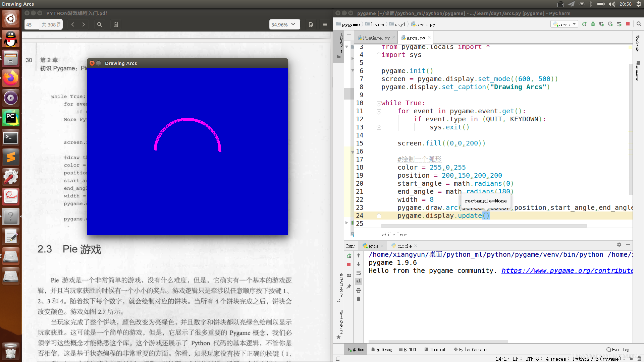Go to next page in PDF viewer

point(84,24)
